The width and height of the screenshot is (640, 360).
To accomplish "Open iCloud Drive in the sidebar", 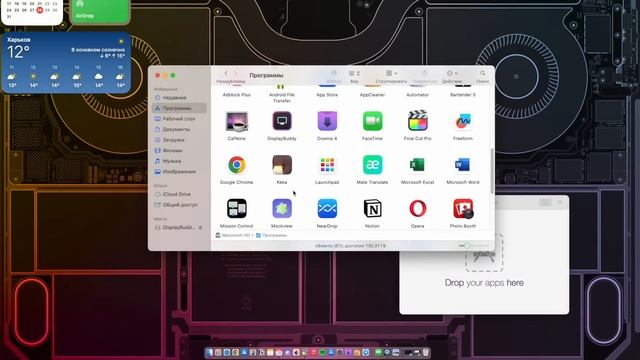I will (x=179, y=194).
